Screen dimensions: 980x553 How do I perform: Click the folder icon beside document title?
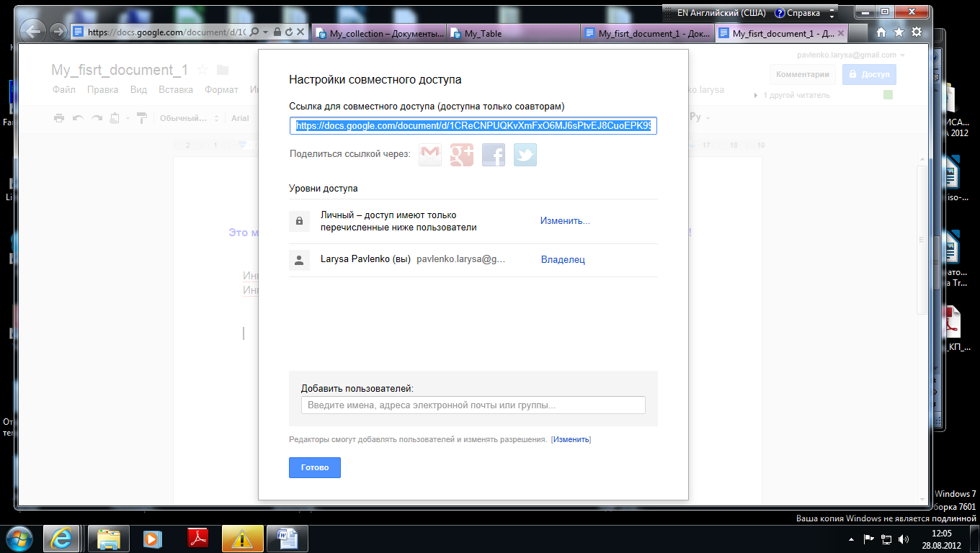(223, 70)
